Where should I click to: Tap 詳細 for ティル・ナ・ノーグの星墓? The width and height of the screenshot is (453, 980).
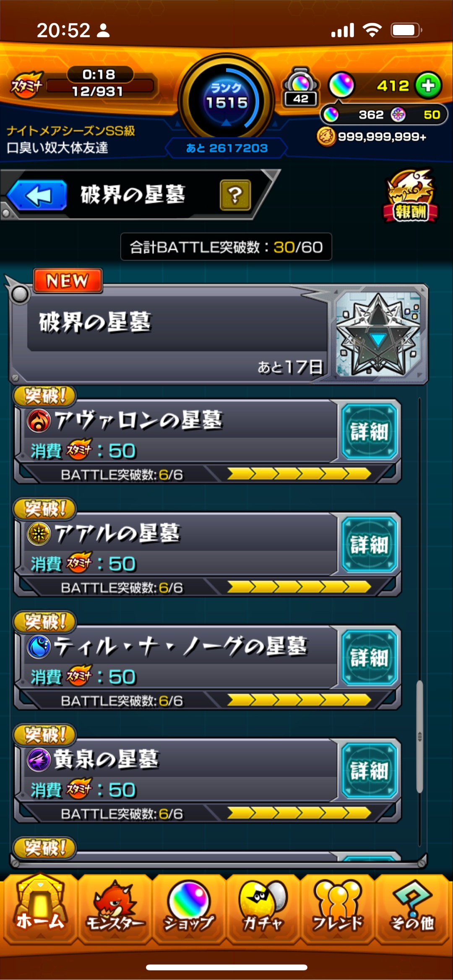tap(369, 658)
